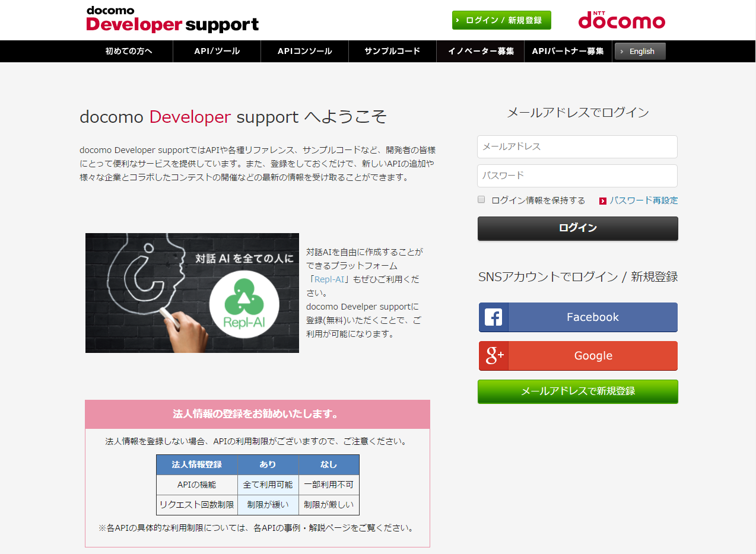Screen dimensions: 756x554
Task: Click the 一部利用不可 table cell
Action: click(329, 485)
